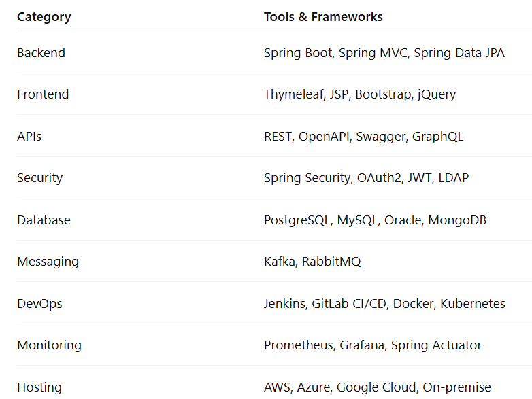The image size is (532, 399).
Task: Click the Jenkins, GitLab CI/CD, Docker cell
Action: point(384,304)
